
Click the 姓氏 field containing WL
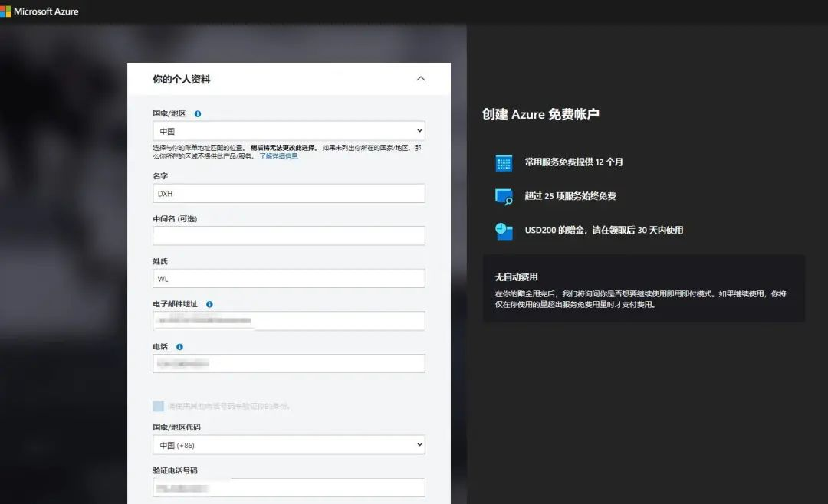[x=289, y=279]
